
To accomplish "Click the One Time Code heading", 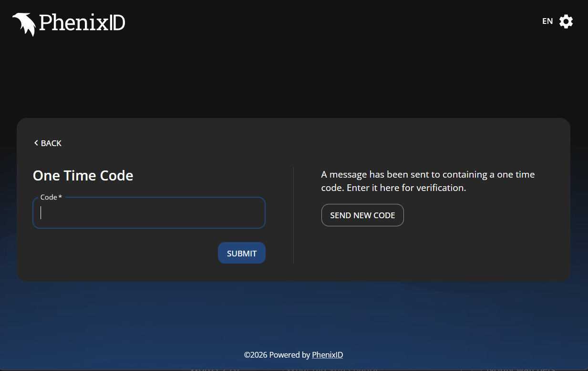I will [83, 176].
